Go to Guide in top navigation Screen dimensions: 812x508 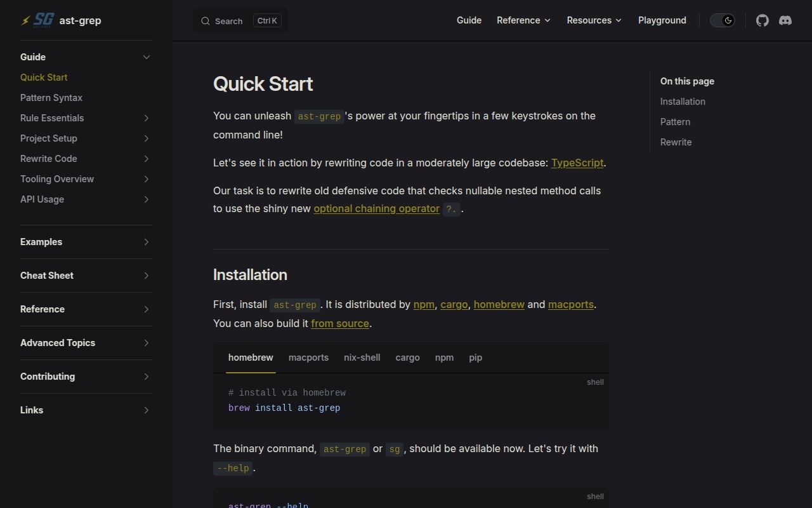pos(469,20)
